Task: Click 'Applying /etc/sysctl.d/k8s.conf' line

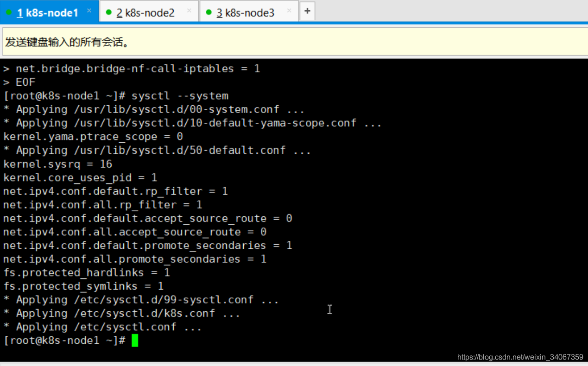Action: tap(122, 314)
